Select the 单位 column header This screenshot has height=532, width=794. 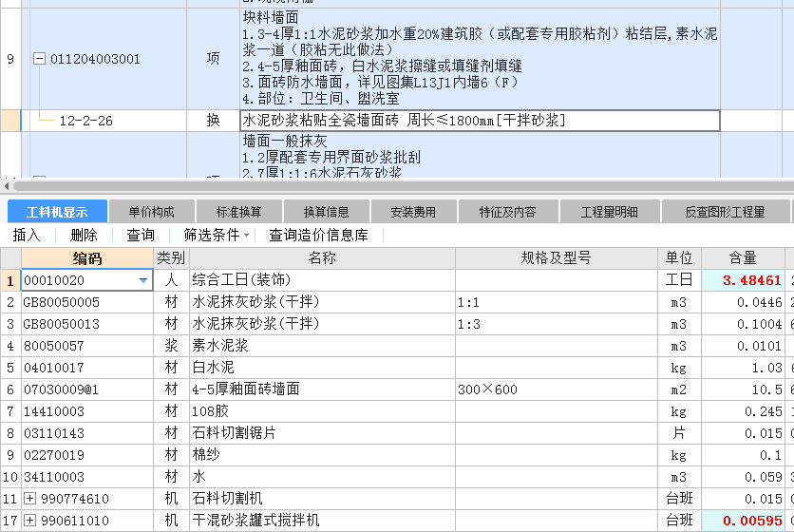coord(679,258)
